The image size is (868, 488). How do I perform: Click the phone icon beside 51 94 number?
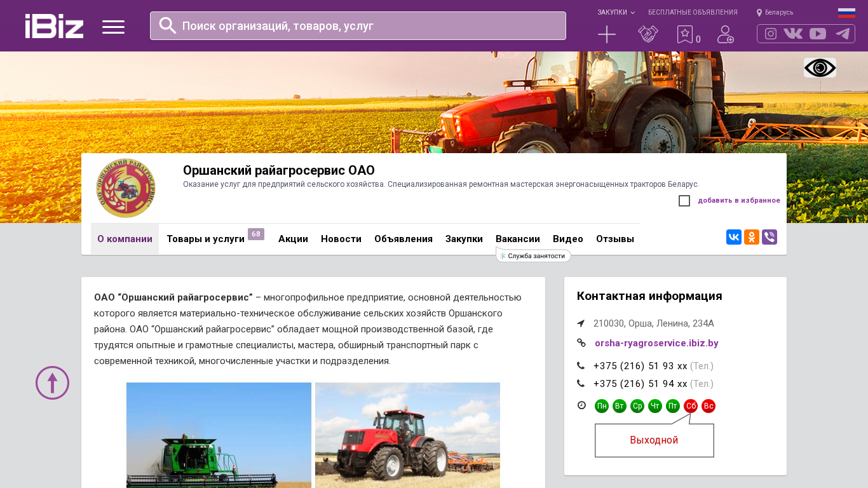pos(581,384)
